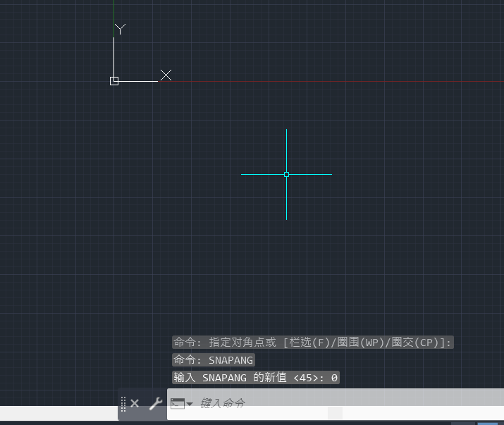Click the Y axis label of UCS icon
The image size is (504, 425).
[120, 29]
